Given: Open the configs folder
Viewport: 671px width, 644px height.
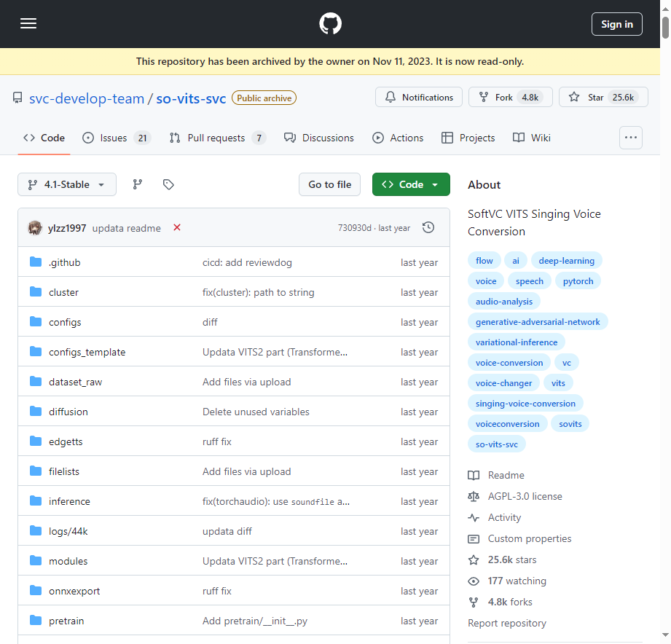Looking at the screenshot, I should point(65,322).
